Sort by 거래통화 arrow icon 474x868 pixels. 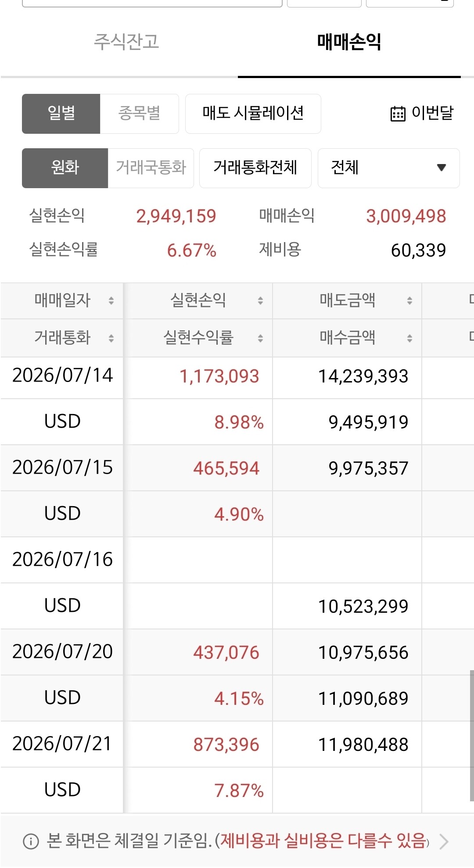coord(111,338)
